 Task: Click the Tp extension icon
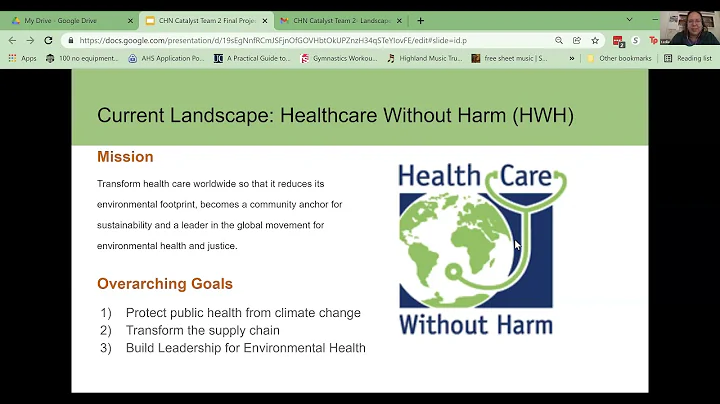653,40
